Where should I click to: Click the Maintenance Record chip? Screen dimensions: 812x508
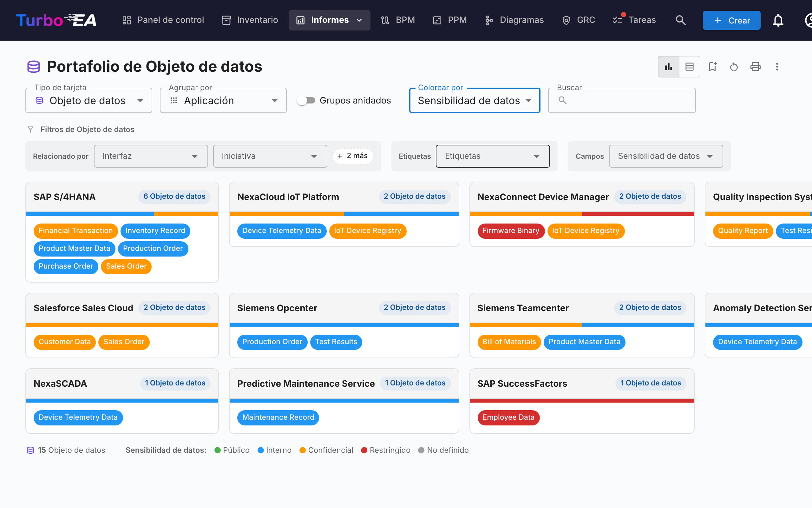[x=278, y=418]
